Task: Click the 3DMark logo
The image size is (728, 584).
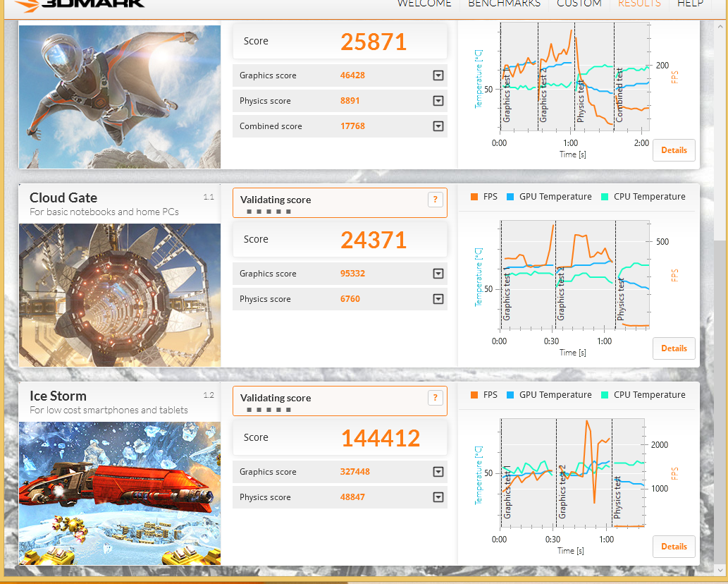Action: point(79,5)
